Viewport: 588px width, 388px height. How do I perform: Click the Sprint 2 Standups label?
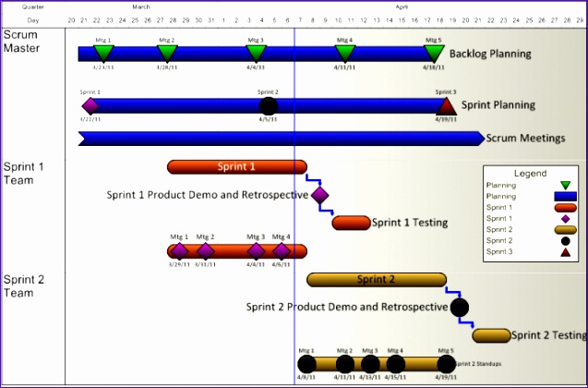coord(478,364)
